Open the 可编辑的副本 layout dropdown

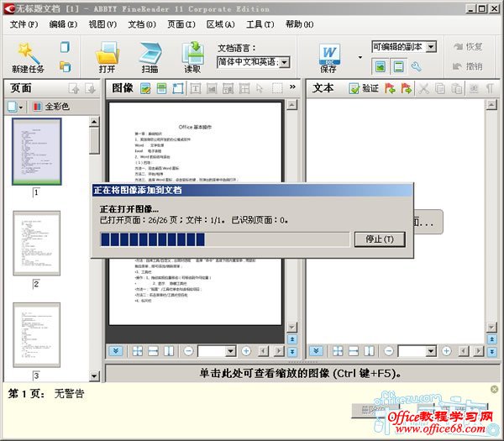point(431,47)
